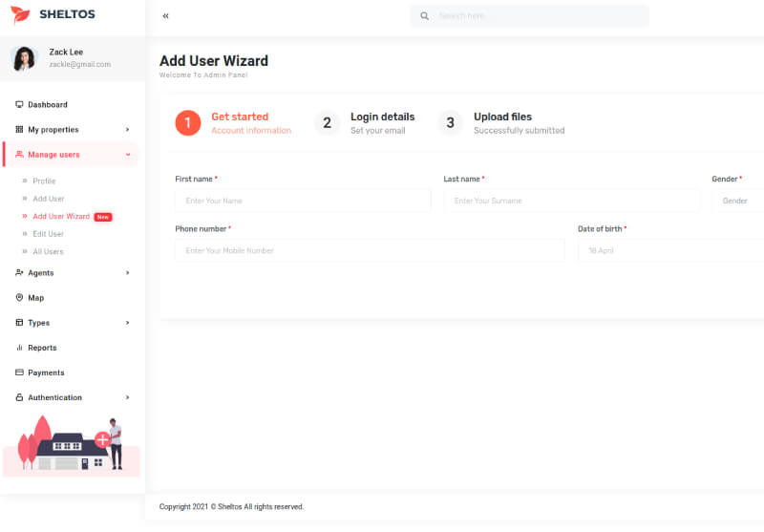The height and width of the screenshot is (532, 764).
Task: Open Dashboard from the sidebar
Action: click(x=47, y=104)
